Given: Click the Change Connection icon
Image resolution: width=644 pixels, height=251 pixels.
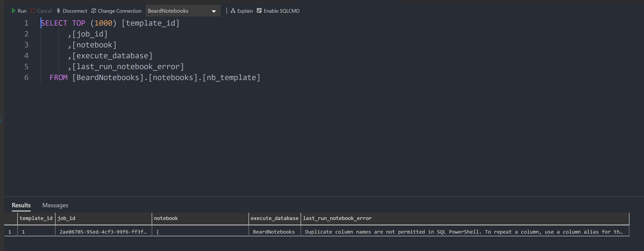Looking at the screenshot, I should [x=94, y=11].
